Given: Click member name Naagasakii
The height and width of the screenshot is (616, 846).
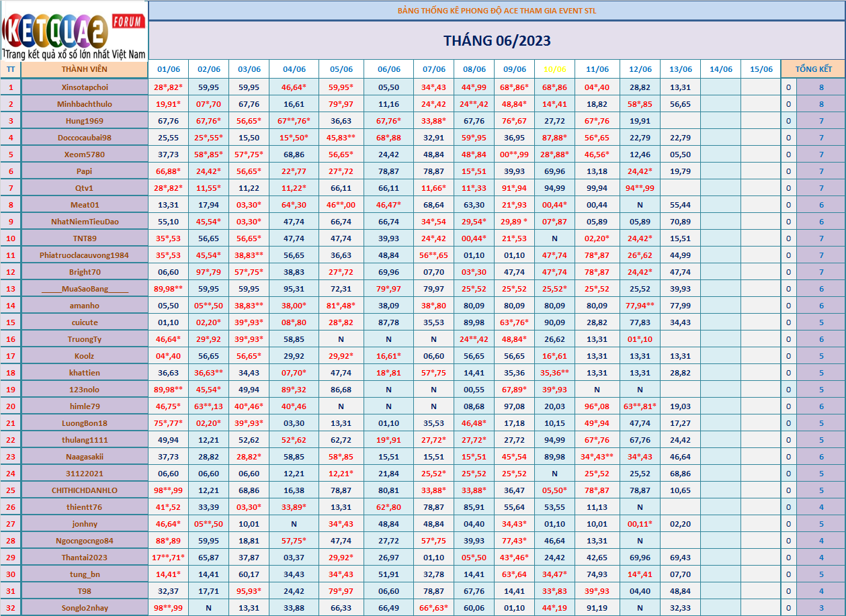Looking at the screenshot, I should [84, 457].
